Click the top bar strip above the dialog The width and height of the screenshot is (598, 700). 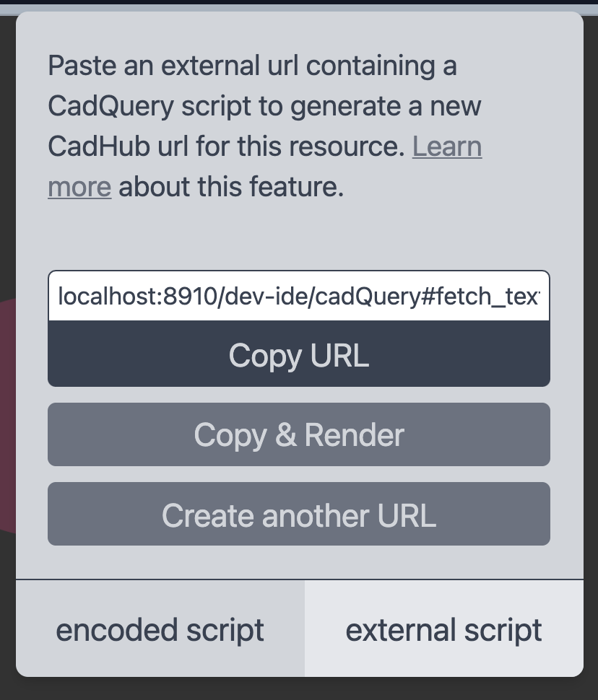click(x=298, y=2)
